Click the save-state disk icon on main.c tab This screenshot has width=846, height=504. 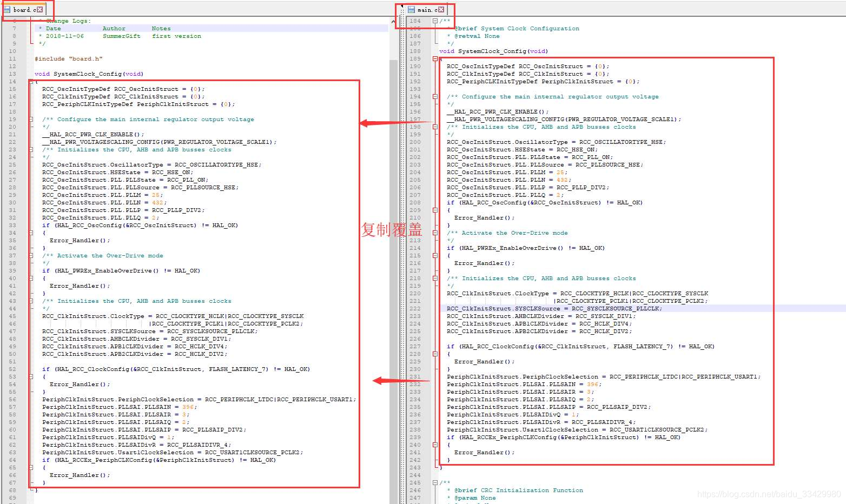coord(411,10)
